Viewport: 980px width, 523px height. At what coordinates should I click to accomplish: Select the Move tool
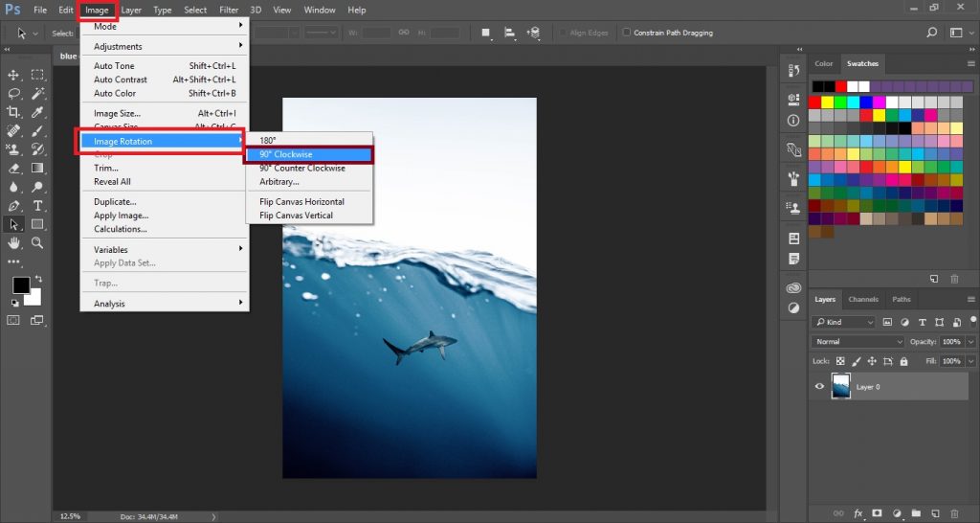(13, 75)
